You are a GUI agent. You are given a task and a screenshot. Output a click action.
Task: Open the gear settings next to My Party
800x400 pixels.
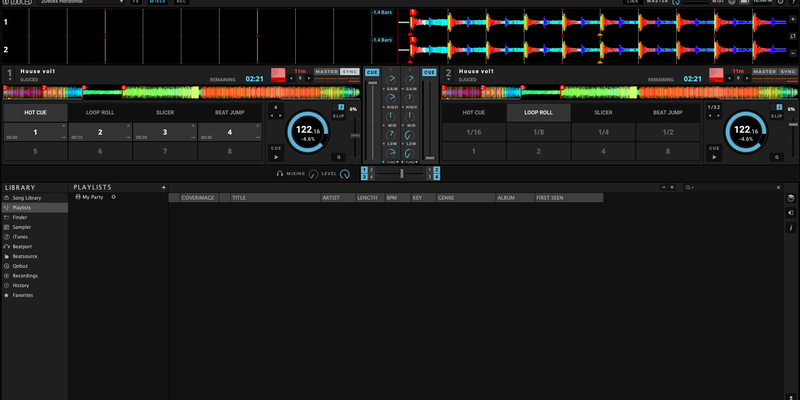pyautogui.click(x=114, y=197)
